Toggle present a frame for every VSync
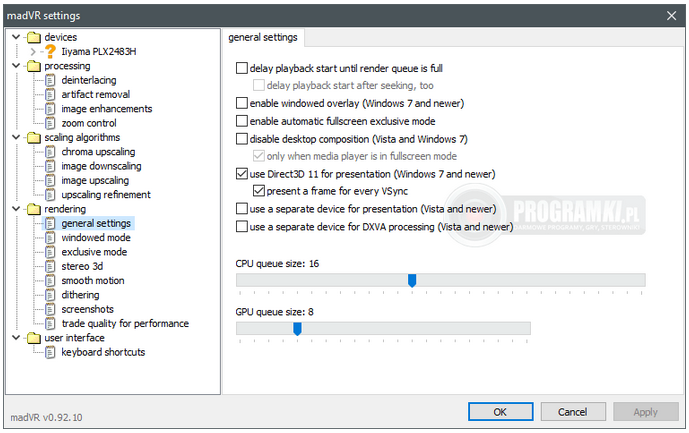 (x=259, y=191)
